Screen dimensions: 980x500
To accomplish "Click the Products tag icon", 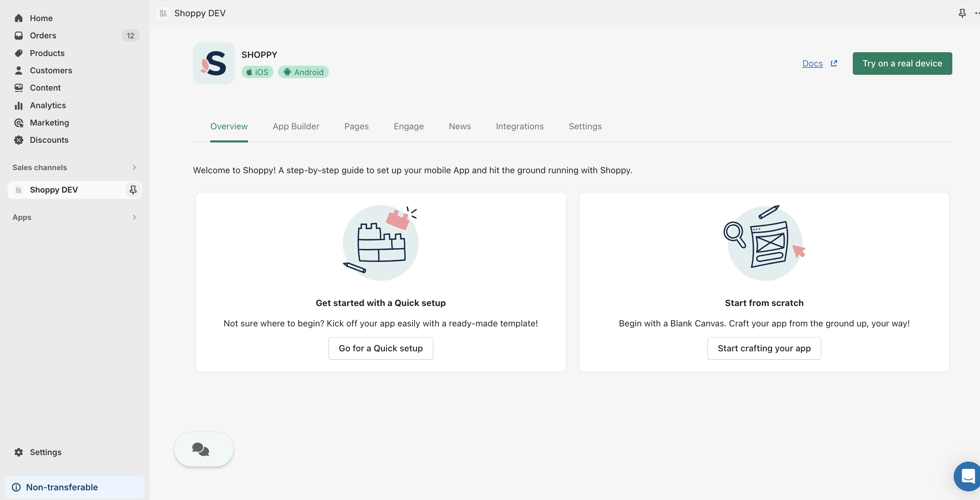I will [18, 53].
